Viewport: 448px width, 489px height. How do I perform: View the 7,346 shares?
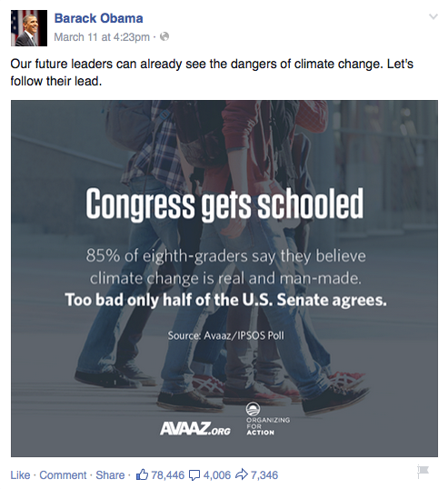(264, 475)
